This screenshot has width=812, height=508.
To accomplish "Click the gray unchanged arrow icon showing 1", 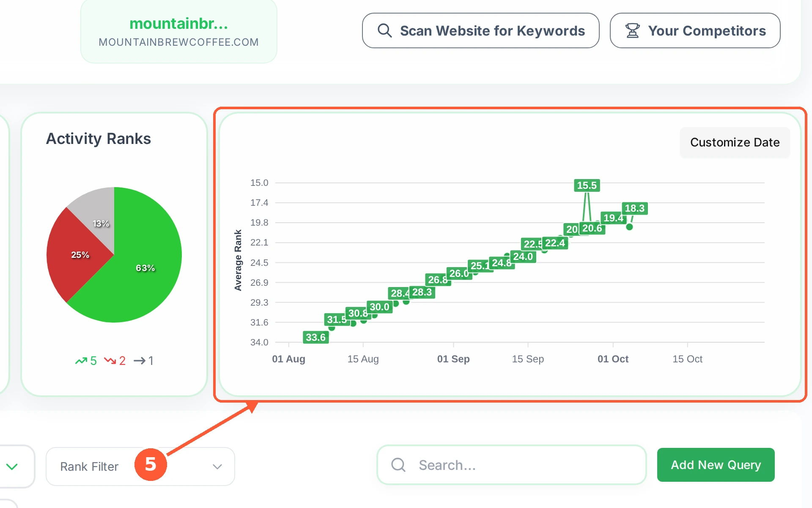I will pos(140,361).
